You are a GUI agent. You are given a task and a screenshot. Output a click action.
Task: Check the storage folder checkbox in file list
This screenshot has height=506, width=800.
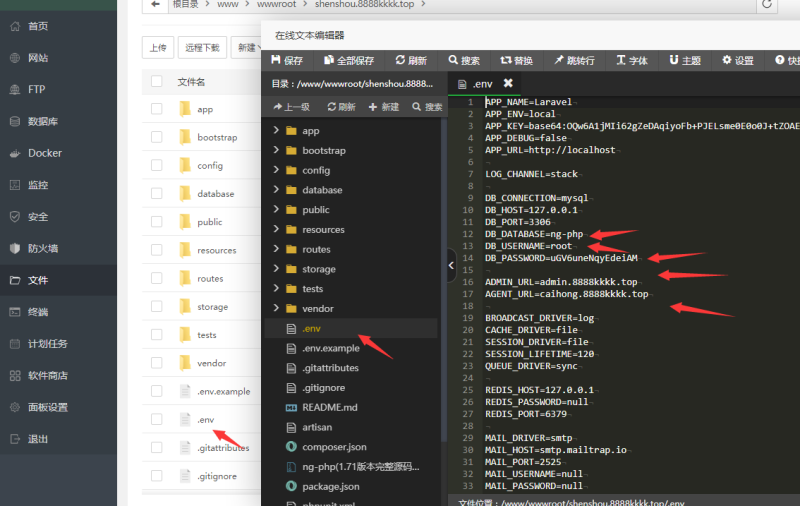click(157, 307)
